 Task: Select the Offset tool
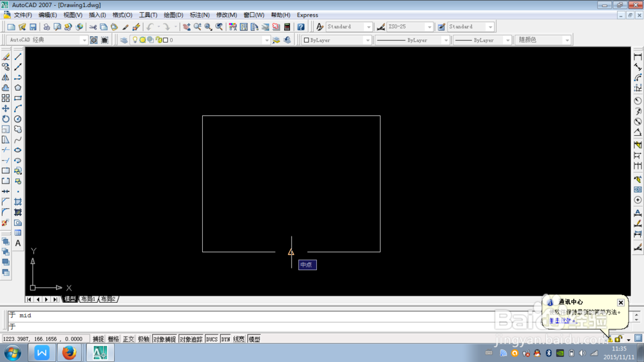point(6,88)
